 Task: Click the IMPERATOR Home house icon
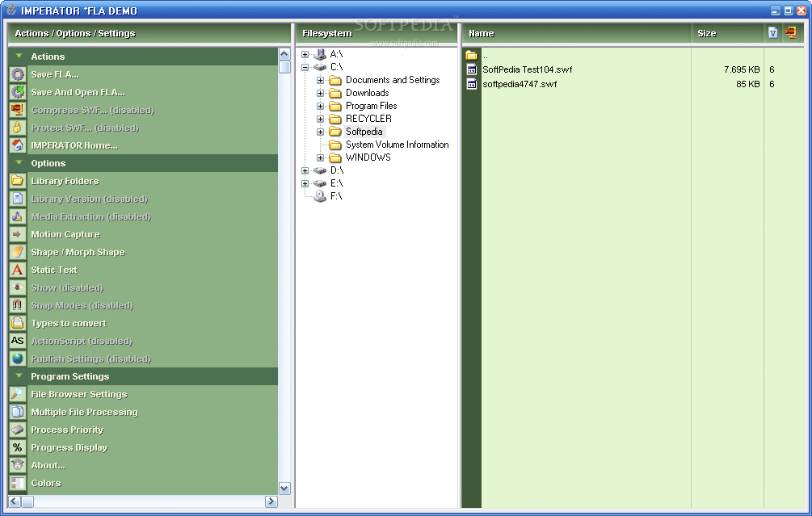tap(18, 145)
